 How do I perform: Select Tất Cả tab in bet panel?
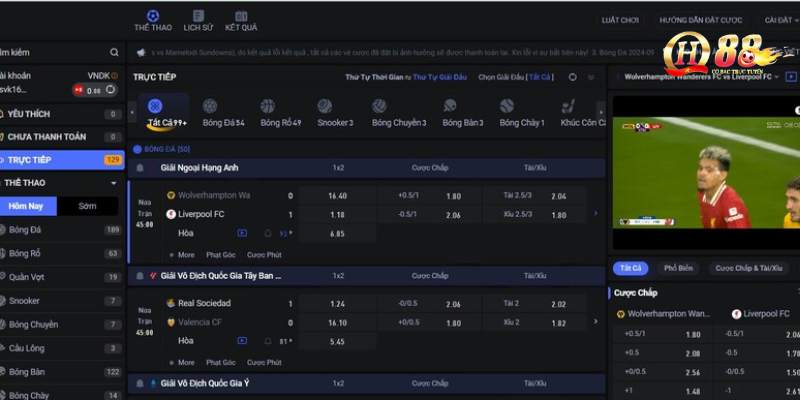(x=631, y=268)
